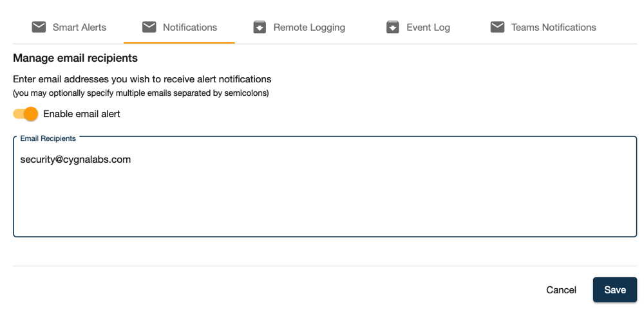Click the semicolons hint note in parentheses
Image resolution: width=644 pixels, height=312 pixels.
click(x=141, y=93)
